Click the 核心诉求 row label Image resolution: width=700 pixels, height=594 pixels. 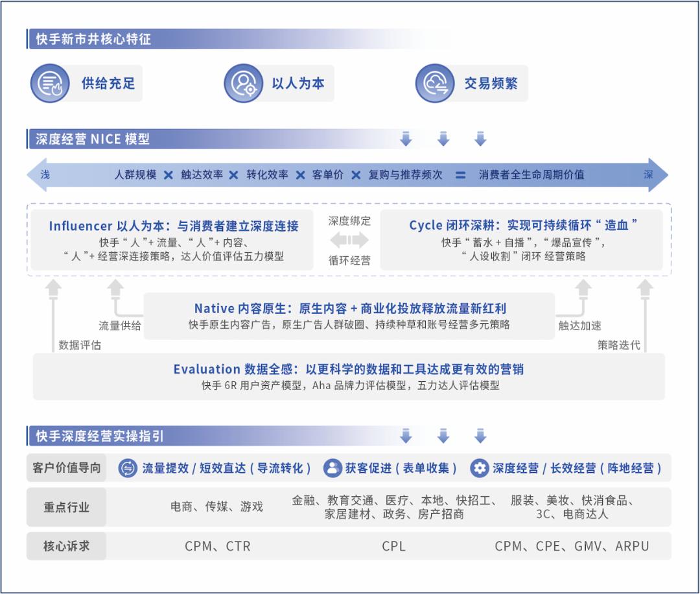[65, 547]
